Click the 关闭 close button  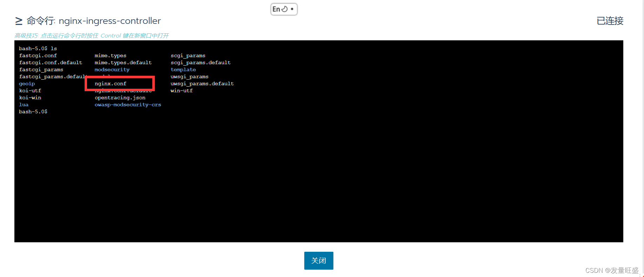[x=319, y=261]
